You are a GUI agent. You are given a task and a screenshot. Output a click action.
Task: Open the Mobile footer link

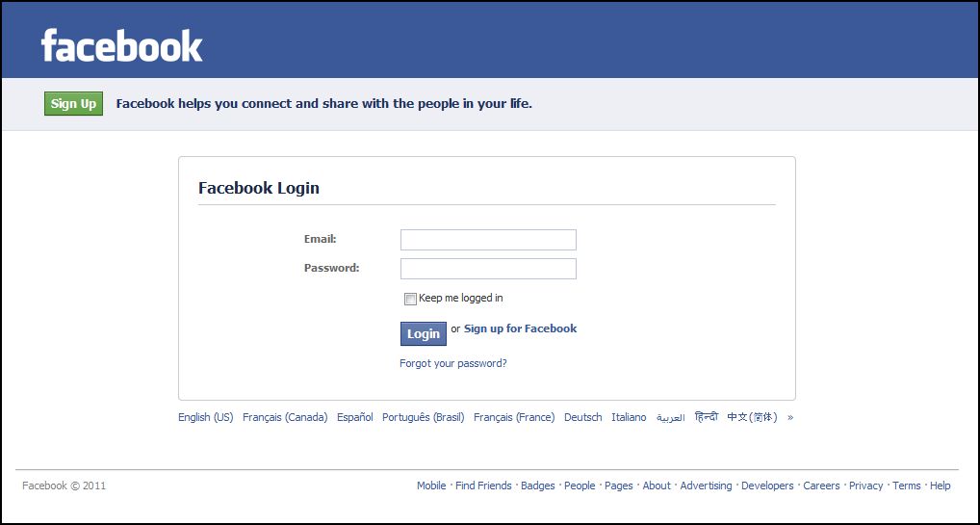[431, 486]
